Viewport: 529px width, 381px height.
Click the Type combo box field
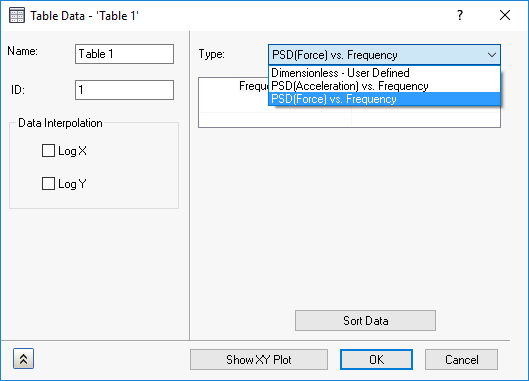point(384,55)
